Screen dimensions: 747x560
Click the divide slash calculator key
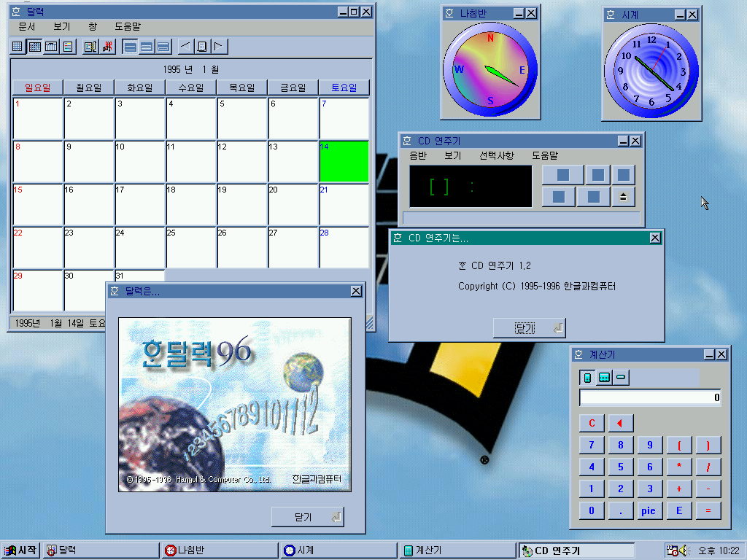(708, 467)
